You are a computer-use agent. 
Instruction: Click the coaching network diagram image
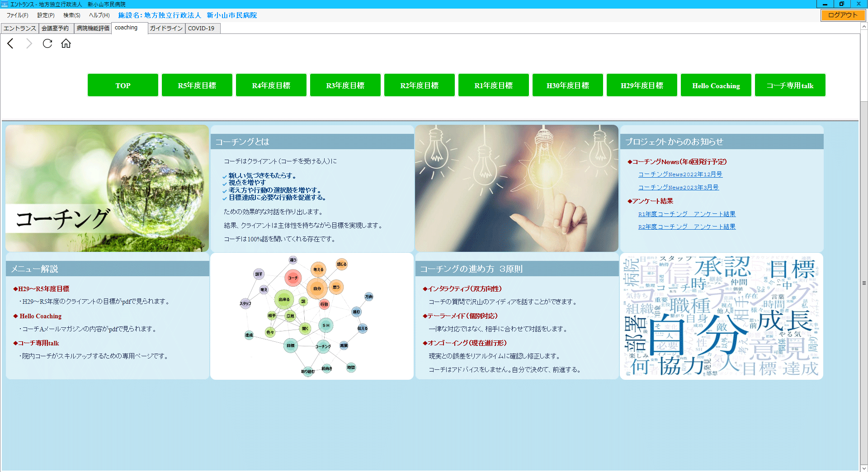click(x=311, y=316)
